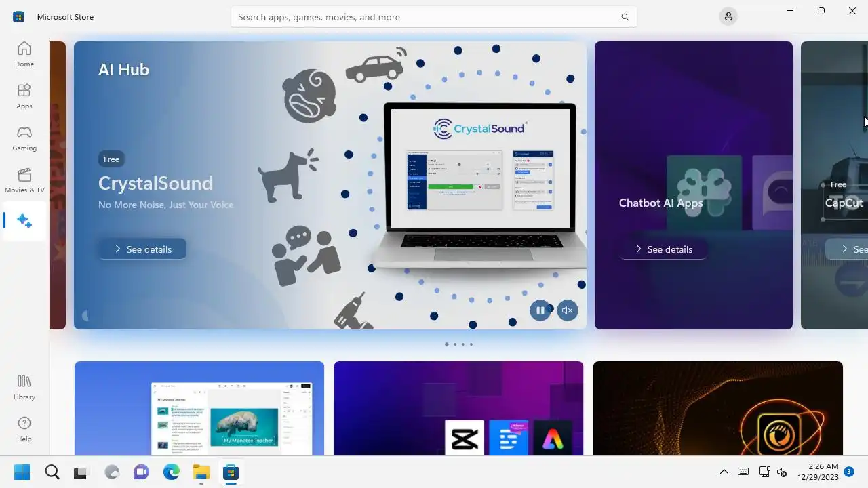Open Windows taskbar search
The height and width of the screenshot is (488, 868).
click(x=52, y=472)
